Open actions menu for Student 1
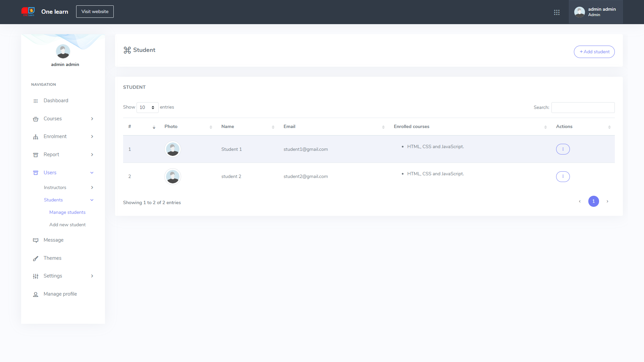The image size is (644, 362). pyautogui.click(x=563, y=149)
